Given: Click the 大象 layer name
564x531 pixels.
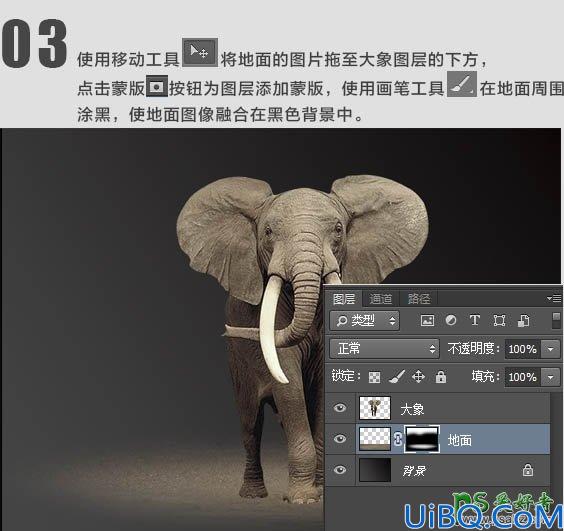Looking at the screenshot, I should 412,409.
